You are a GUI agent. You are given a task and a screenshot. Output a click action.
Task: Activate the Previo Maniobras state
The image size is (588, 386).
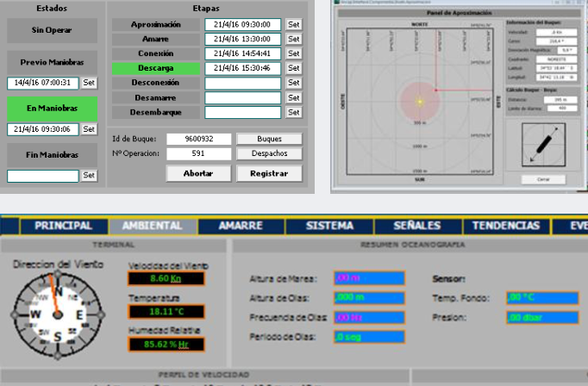53,63
